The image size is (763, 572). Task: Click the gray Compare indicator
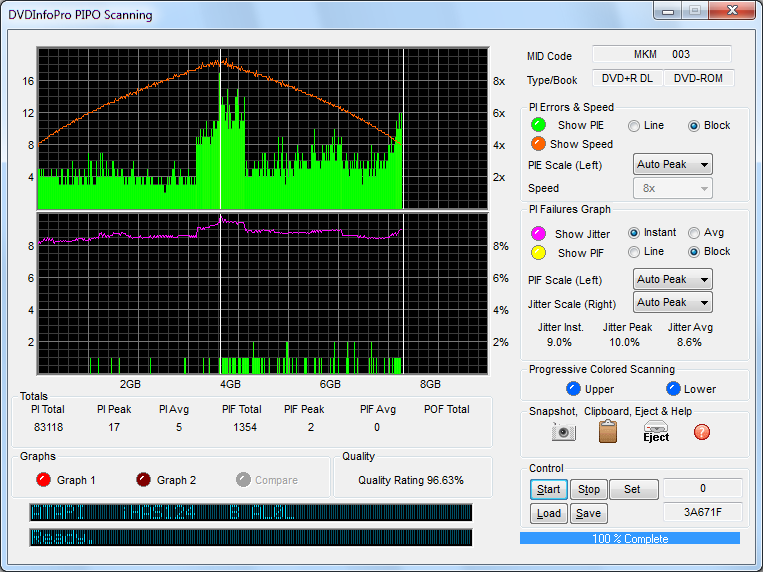(x=243, y=480)
